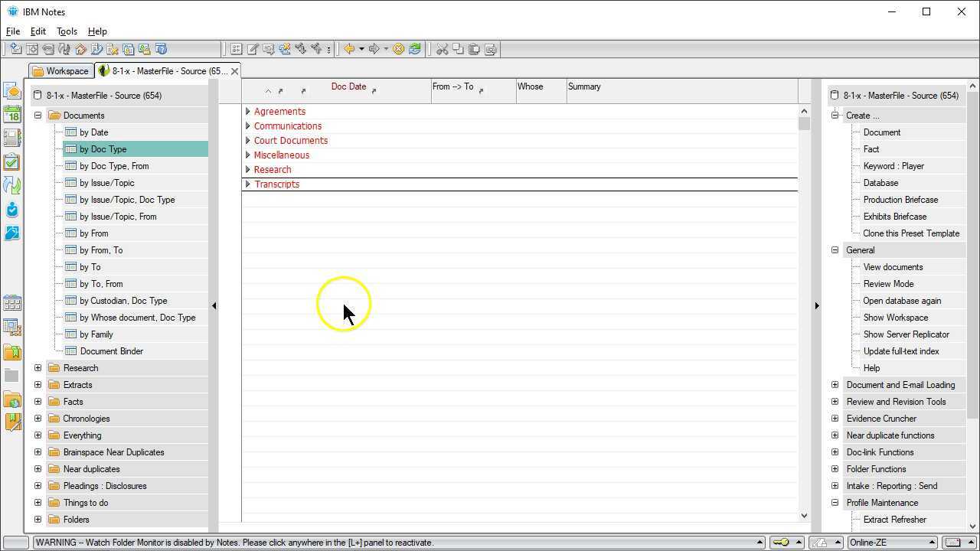Open the Mail icon in the bookmark bar
Screen dimensions: 980x551
[11, 91]
